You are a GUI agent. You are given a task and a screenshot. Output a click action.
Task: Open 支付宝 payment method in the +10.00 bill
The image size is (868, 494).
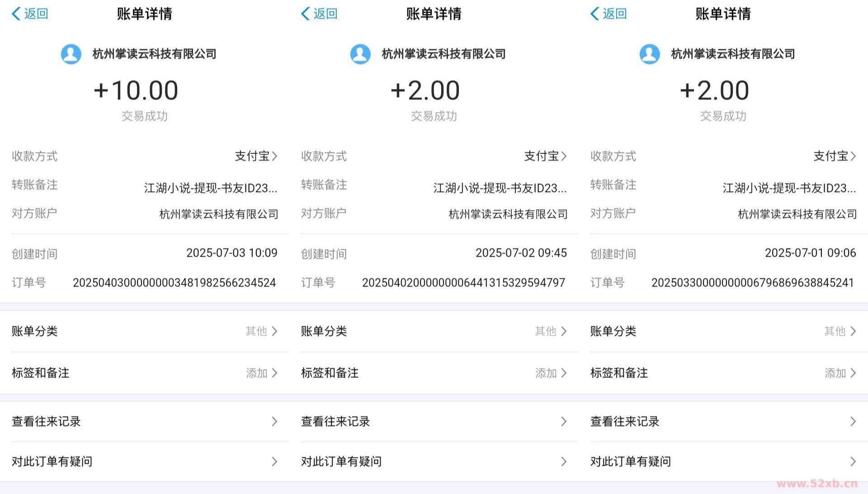coord(256,156)
